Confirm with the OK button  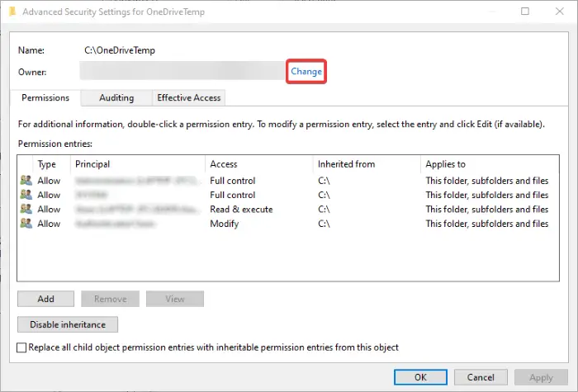420,377
